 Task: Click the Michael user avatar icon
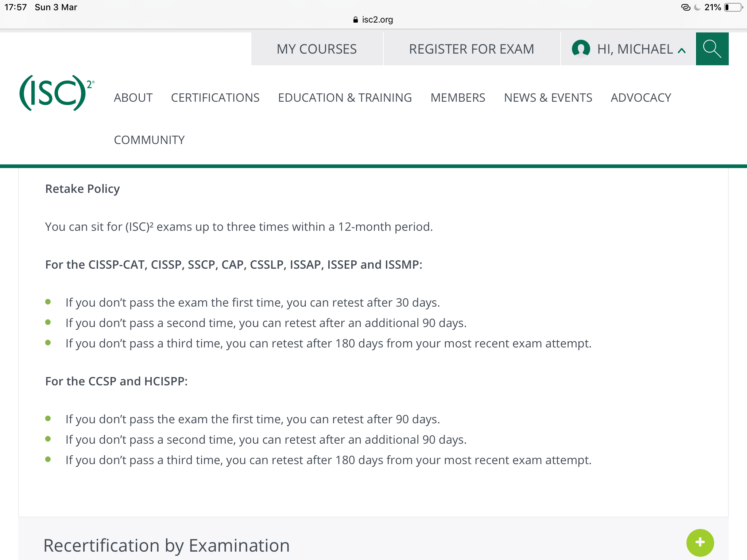click(x=581, y=49)
